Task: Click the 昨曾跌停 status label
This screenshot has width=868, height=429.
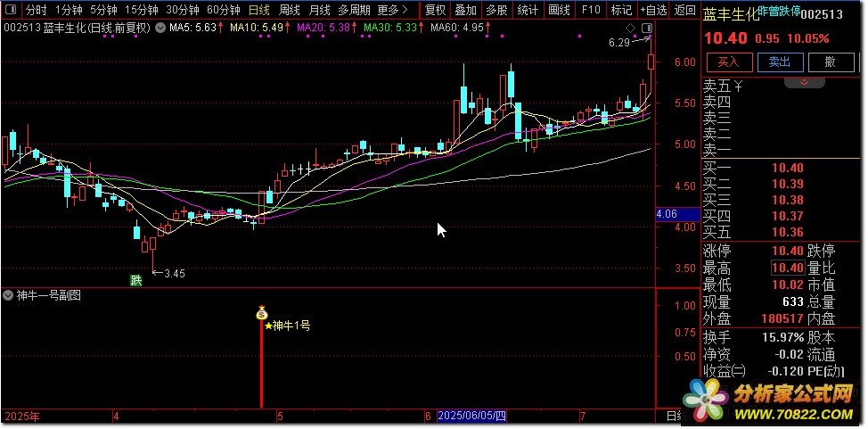Action: (780, 11)
